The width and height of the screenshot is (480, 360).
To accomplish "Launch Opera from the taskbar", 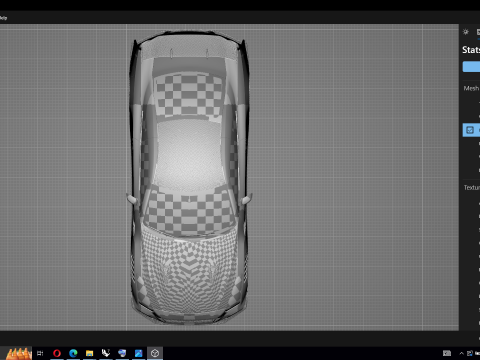I will [x=57, y=353].
